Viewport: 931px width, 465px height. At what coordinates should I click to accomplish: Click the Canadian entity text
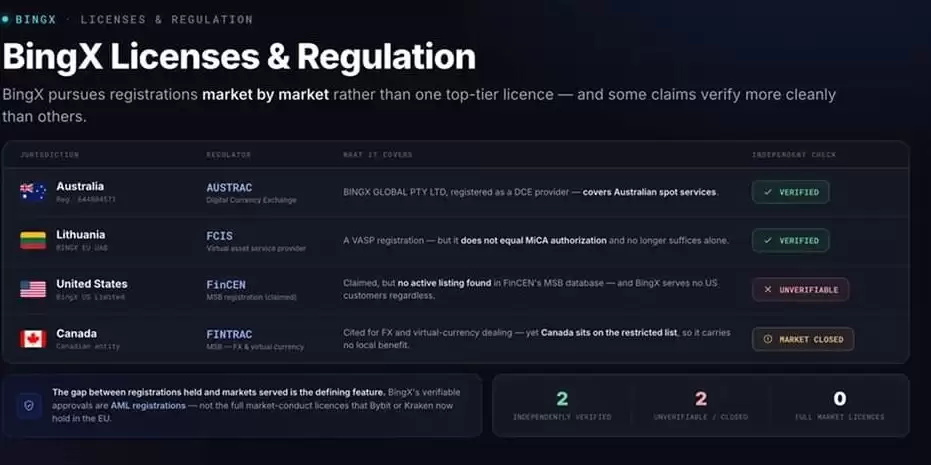[x=88, y=346]
